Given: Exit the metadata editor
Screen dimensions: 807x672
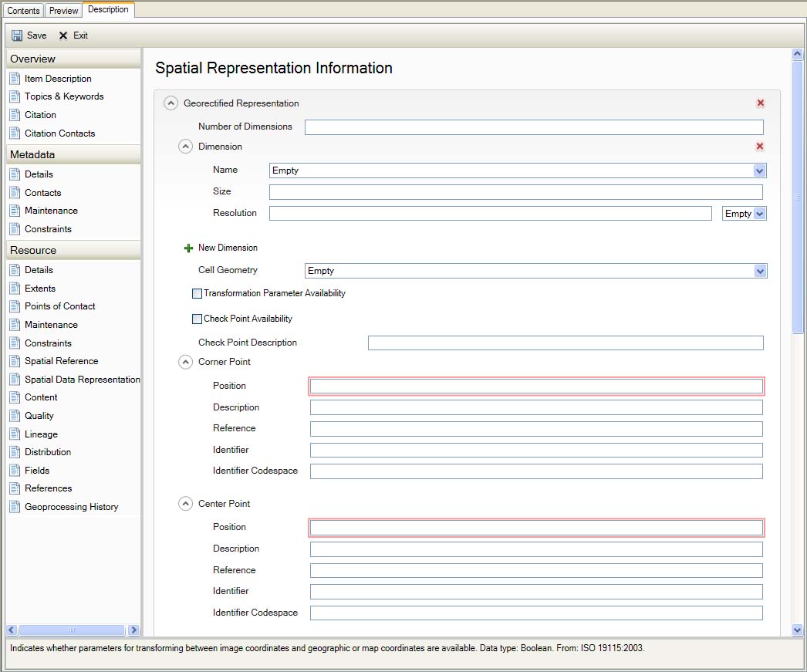Looking at the screenshot, I should tap(73, 35).
